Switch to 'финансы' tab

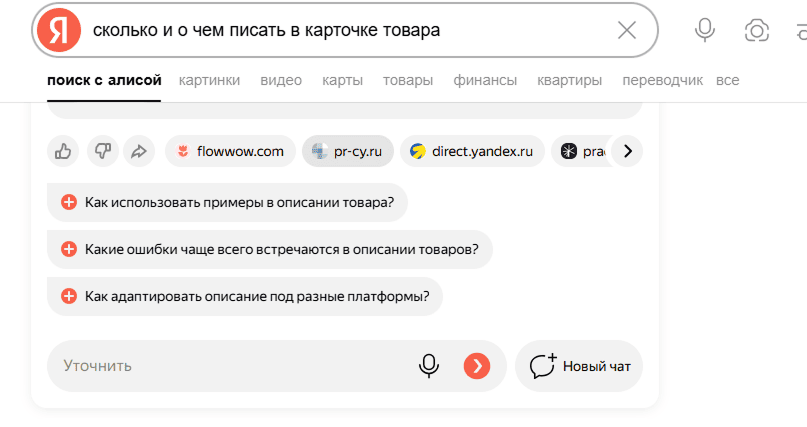point(485,80)
